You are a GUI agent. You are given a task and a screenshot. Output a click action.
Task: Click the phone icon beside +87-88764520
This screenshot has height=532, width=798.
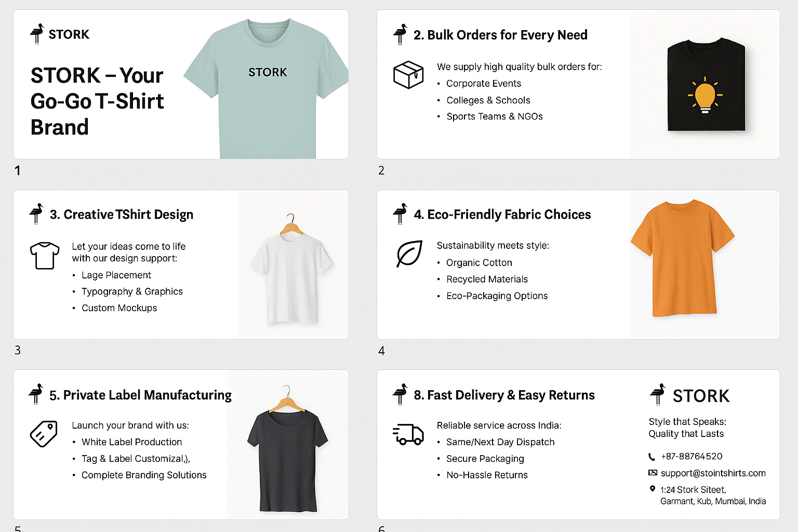[x=652, y=457]
